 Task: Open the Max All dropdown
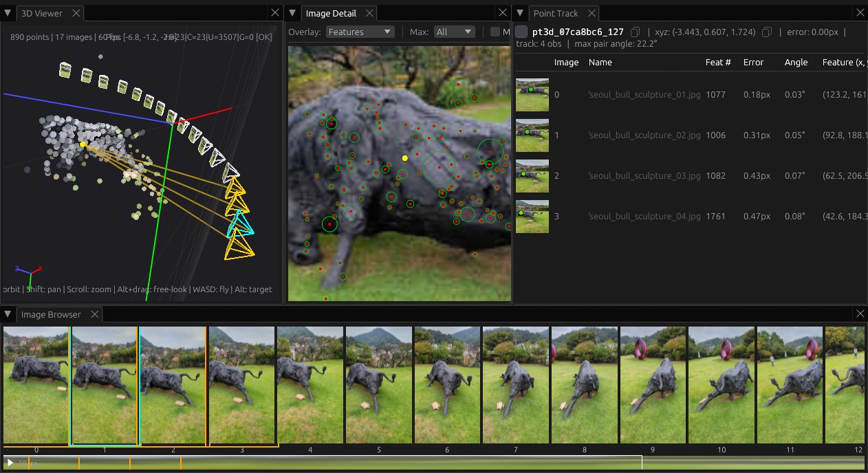[454, 32]
